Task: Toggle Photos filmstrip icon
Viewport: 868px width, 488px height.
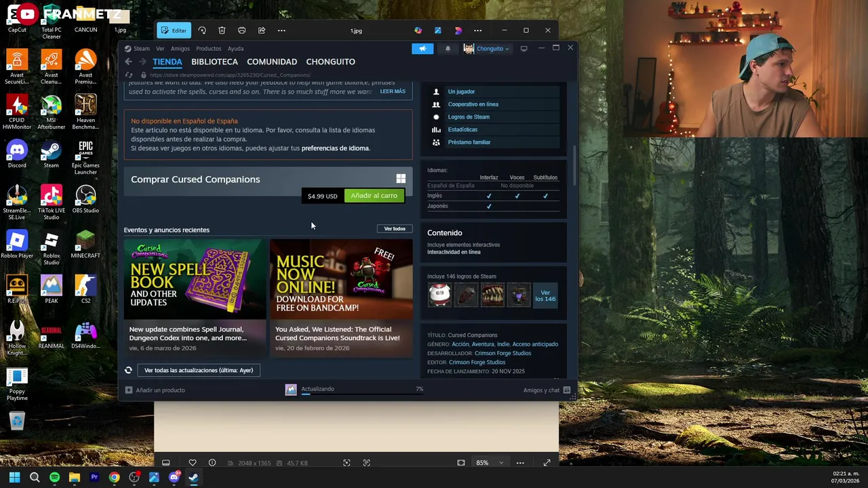Action: 165,463
